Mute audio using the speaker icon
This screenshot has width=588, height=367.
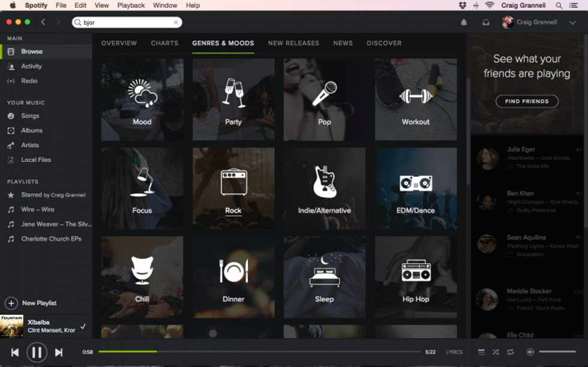(x=530, y=352)
